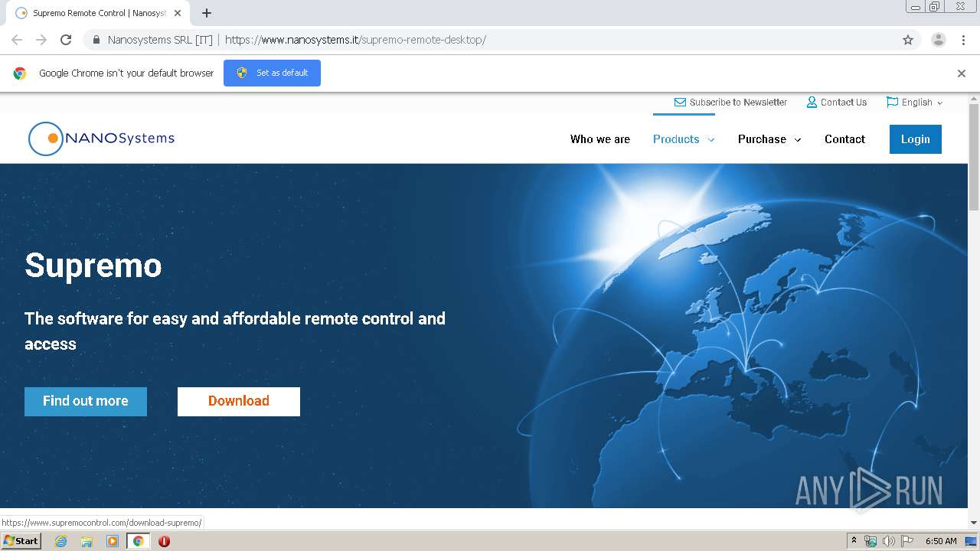Open the Chrome three-dots menu

tap(963, 40)
